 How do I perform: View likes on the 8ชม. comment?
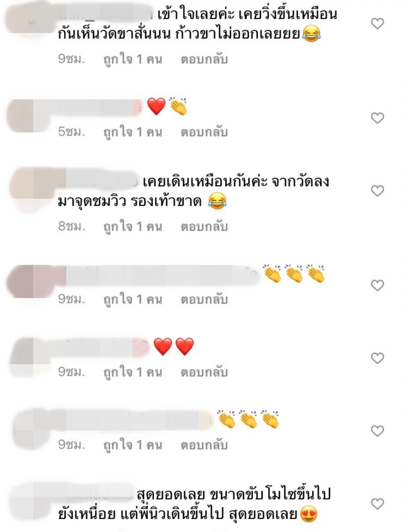pyautogui.click(x=133, y=227)
